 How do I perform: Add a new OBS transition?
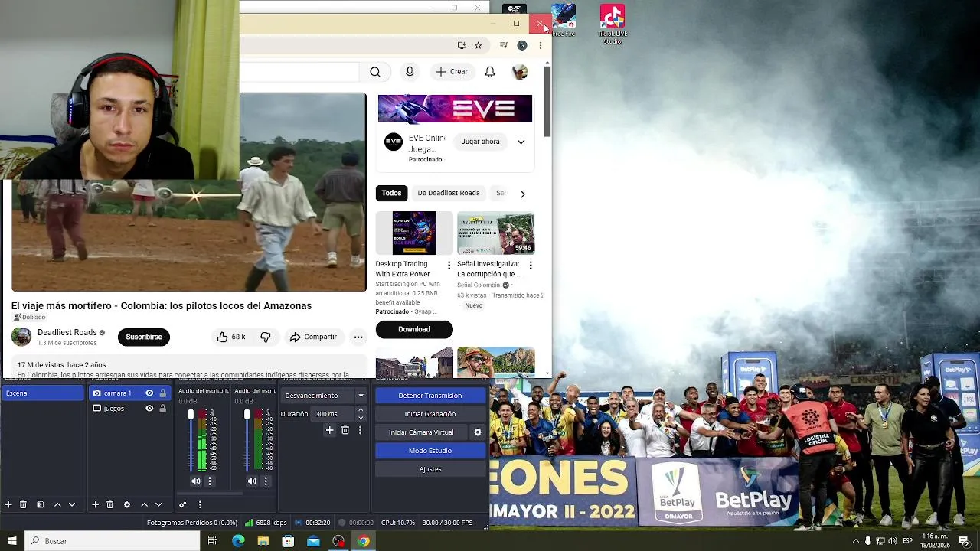tap(329, 430)
